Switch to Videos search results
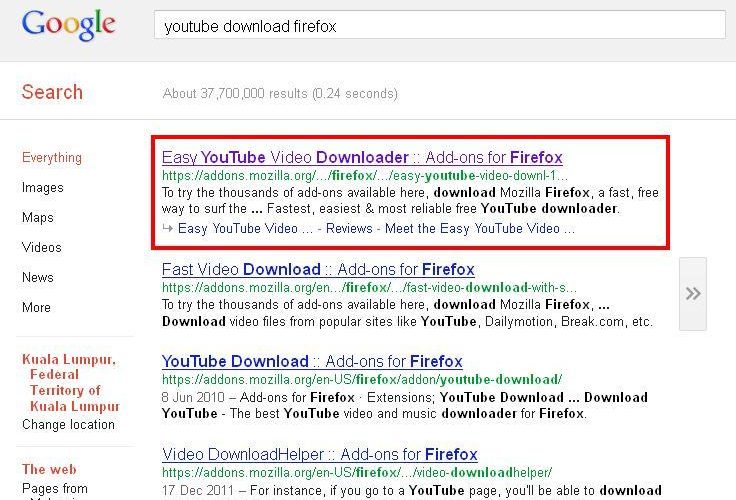The width and height of the screenshot is (736, 500). (x=42, y=247)
